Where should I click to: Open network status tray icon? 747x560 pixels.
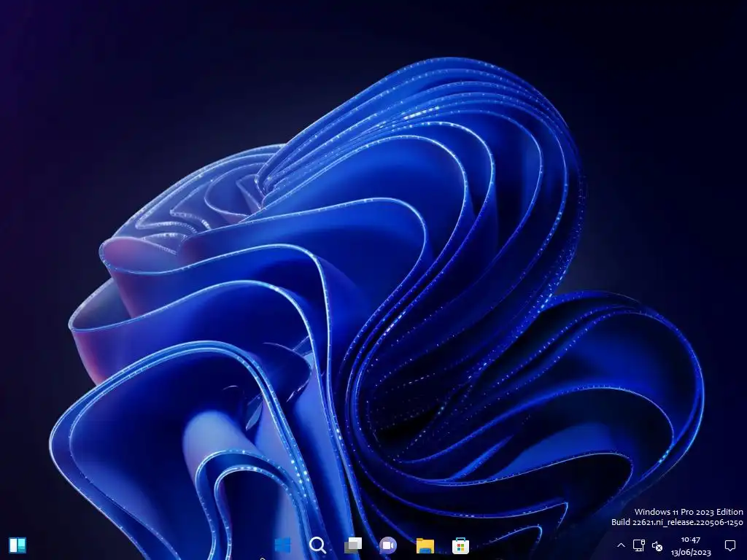(639, 545)
